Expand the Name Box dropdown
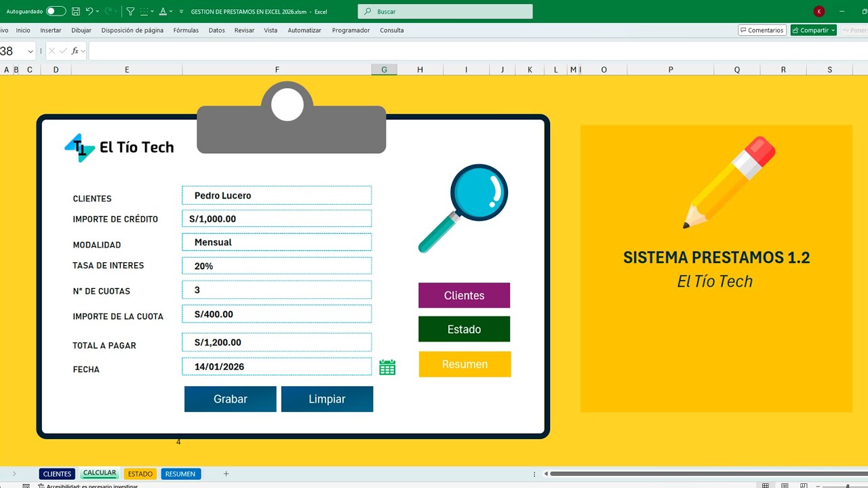Image resolution: width=868 pixels, height=488 pixels. pyautogui.click(x=31, y=52)
